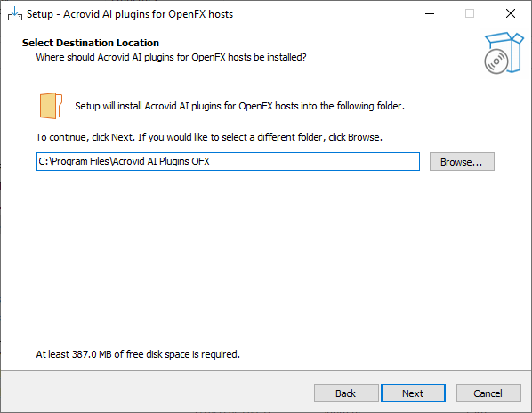The image size is (532, 413).
Task: Minimize the Acrovid setup window
Action: (430, 14)
